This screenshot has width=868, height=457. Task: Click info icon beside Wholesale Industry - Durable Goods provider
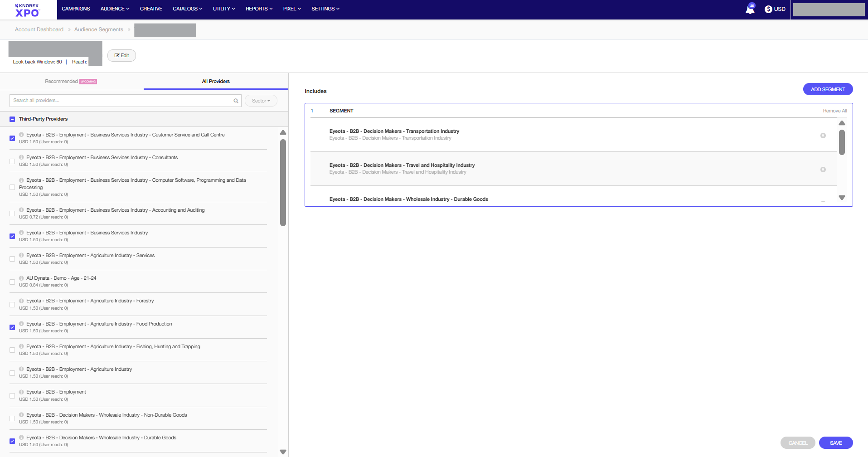pyautogui.click(x=21, y=438)
